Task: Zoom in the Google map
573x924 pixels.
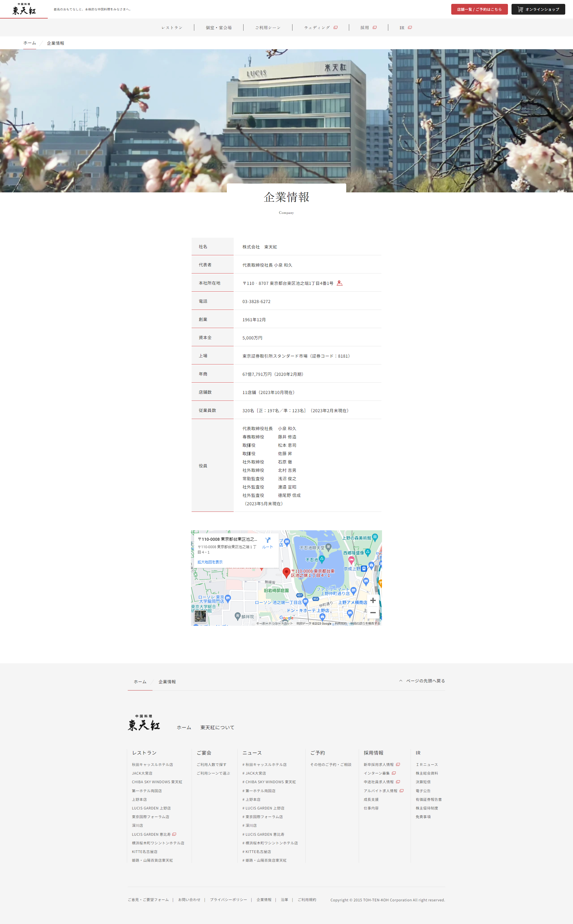Action: (373, 601)
